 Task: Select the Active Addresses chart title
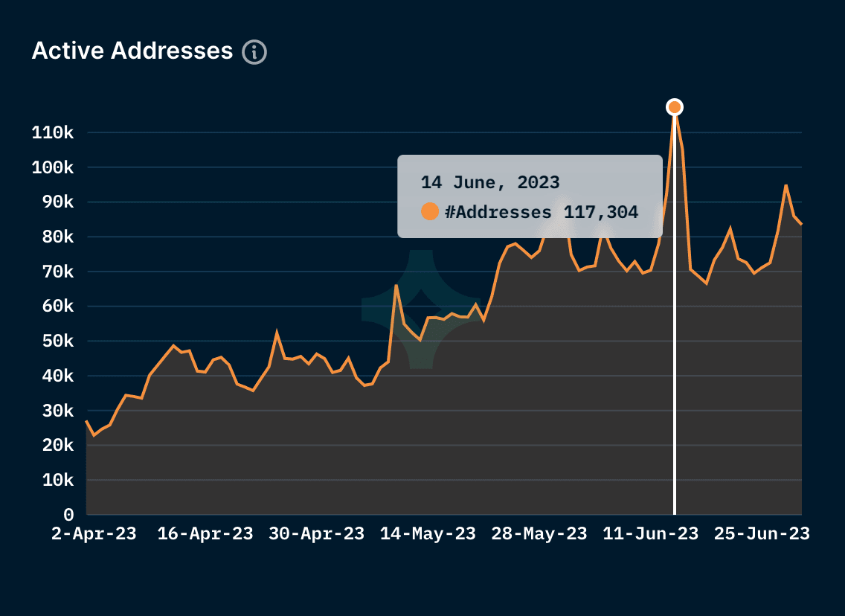132,51
